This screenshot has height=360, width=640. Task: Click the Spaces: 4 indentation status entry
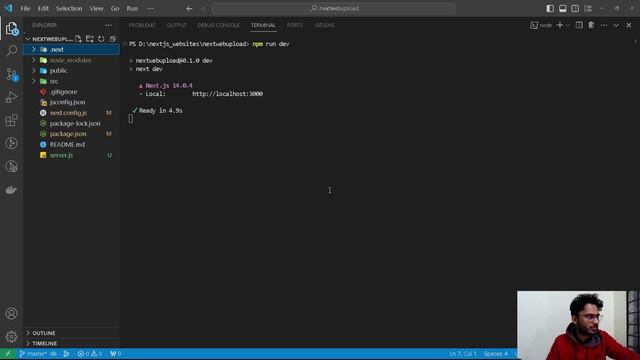(496, 354)
